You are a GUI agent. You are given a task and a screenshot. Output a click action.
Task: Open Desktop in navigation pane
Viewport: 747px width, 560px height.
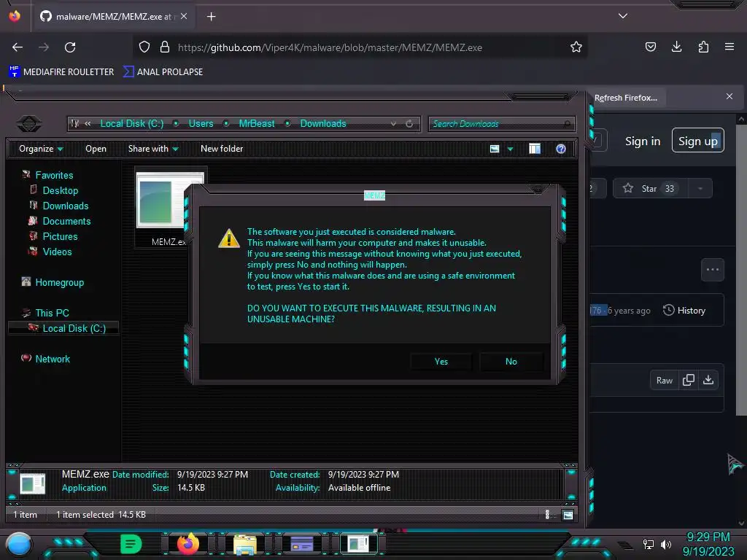60,190
